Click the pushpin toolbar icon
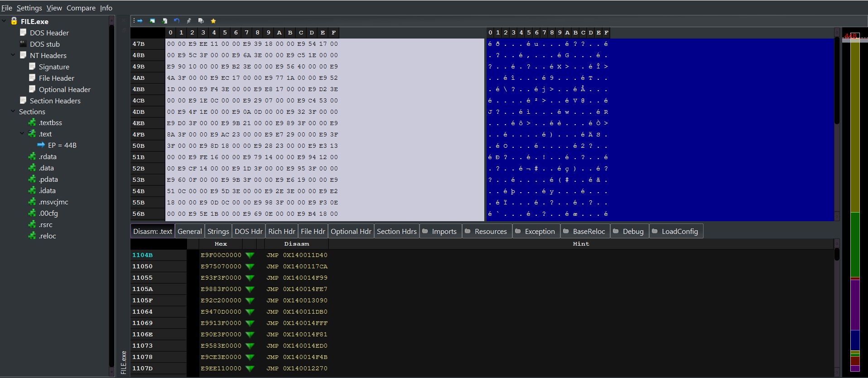868x378 pixels. coord(189,21)
